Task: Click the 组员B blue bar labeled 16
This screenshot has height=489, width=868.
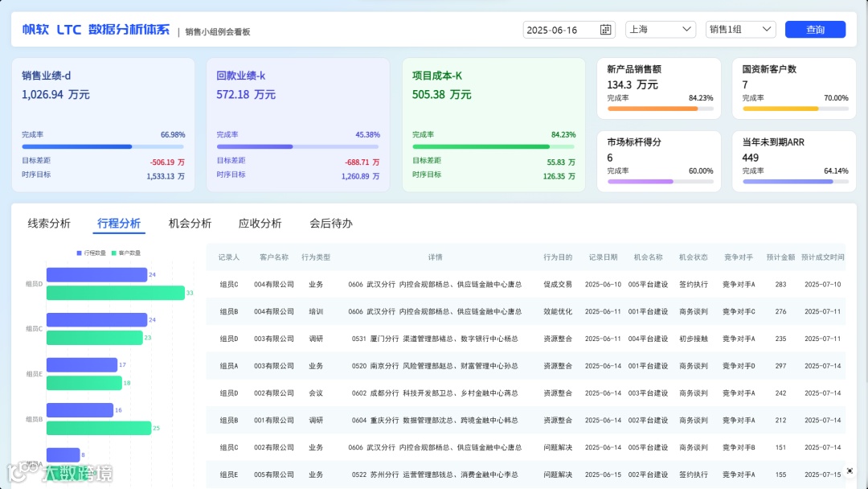Action: 80,410
